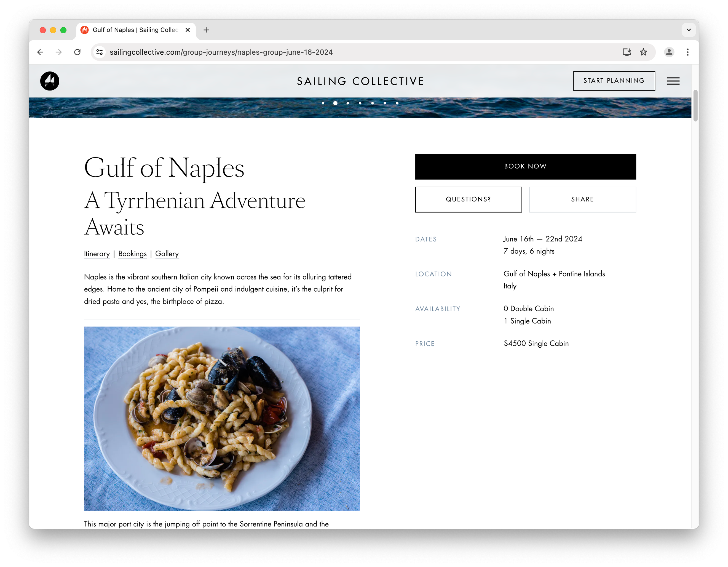This screenshot has height=567, width=728.
Task: Open the Chrome profile avatar icon
Action: (669, 52)
